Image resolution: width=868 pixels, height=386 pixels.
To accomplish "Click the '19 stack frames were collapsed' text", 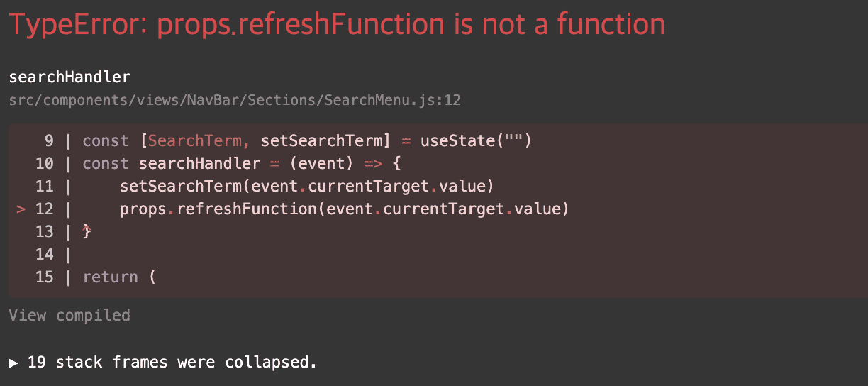I will coord(172,363).
